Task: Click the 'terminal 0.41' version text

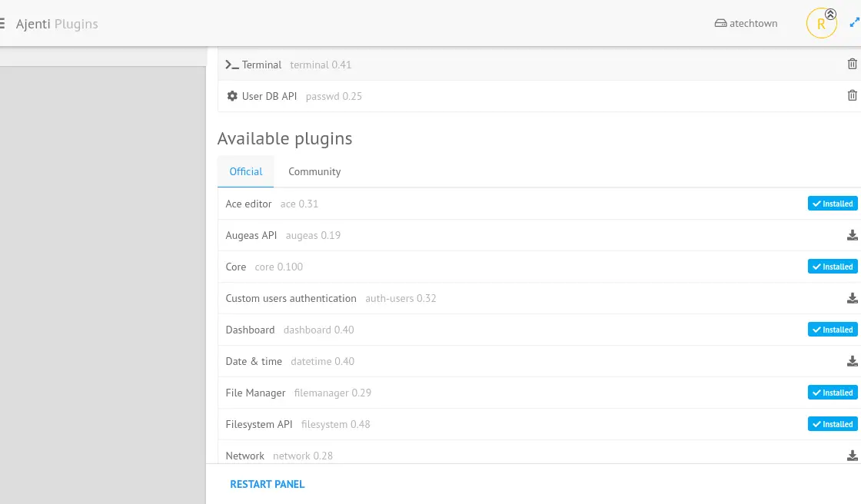Action: click(x=321, y=65)
